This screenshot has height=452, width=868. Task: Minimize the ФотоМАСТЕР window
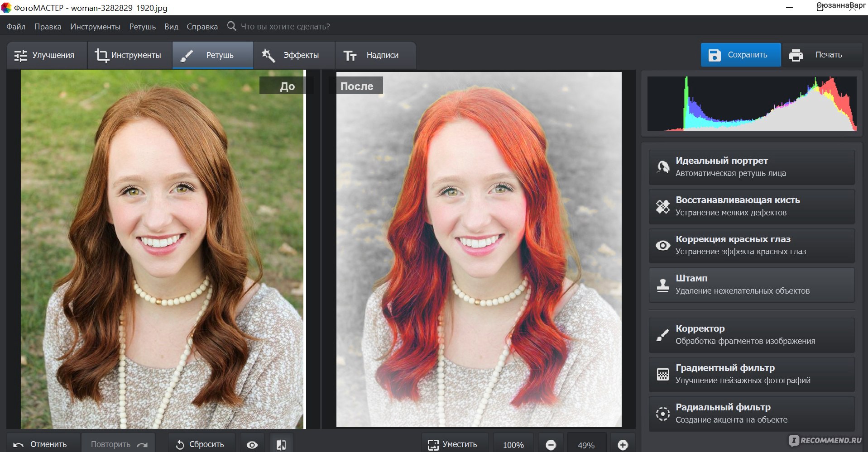[x=789, y=8]
